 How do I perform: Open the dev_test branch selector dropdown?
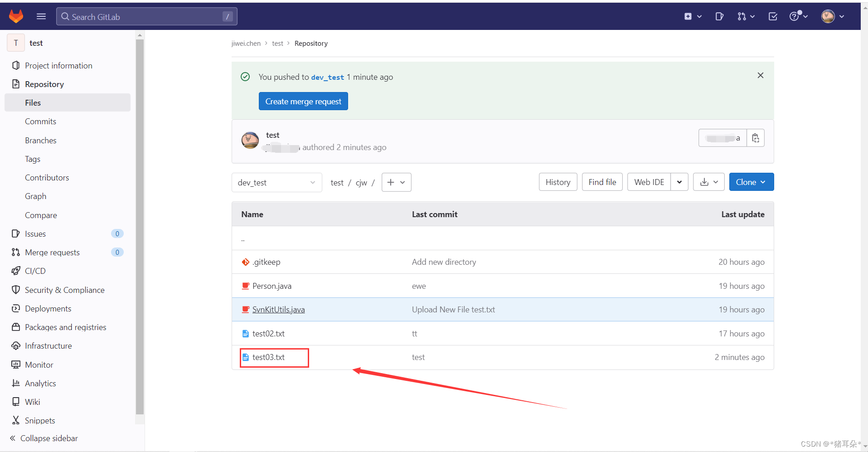point(276,182)
